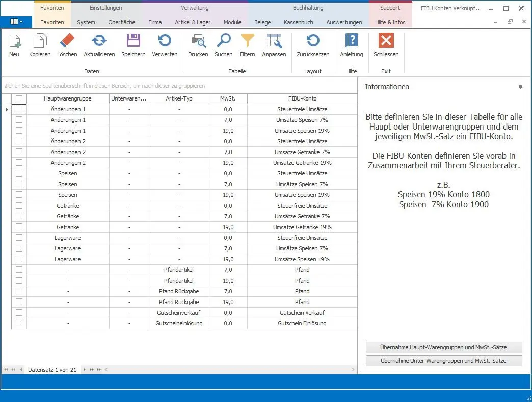
Task: Switch to the Artikel & Lager tab
Action: tap(193, 22)
